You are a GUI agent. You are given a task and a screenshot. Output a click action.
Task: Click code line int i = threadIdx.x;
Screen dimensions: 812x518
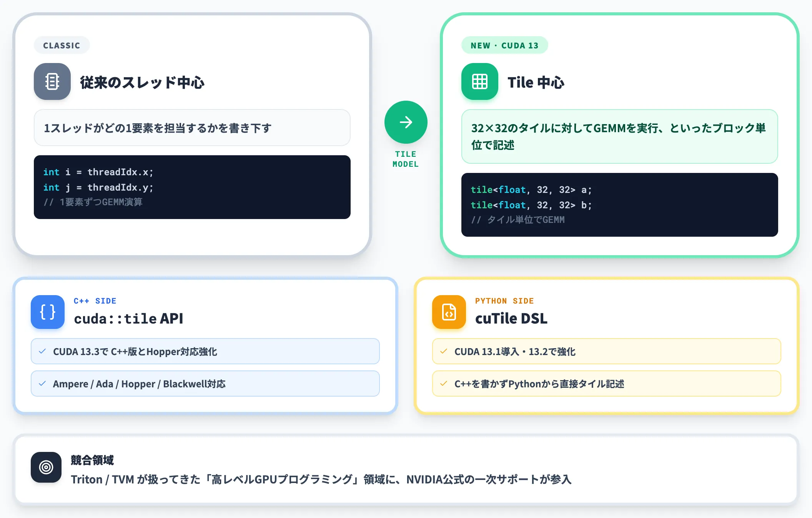pyautogui.click(x=98, y=172)
